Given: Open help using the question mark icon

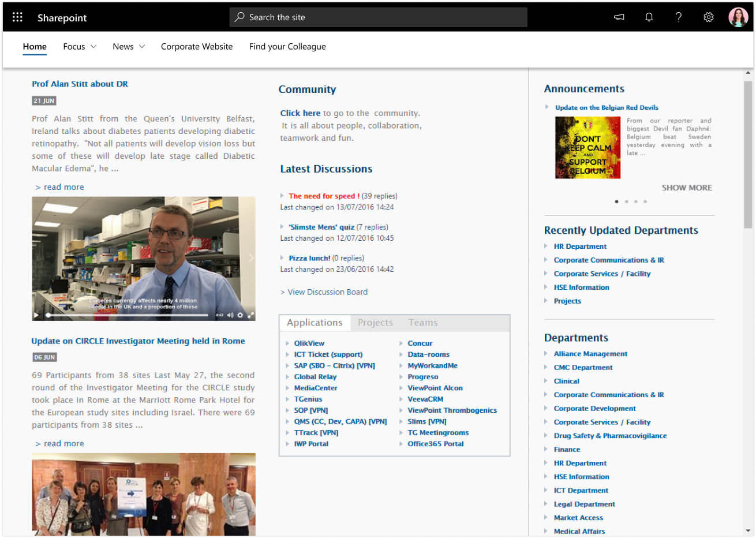Looking at the screenshot, I should tap(679, 17).
